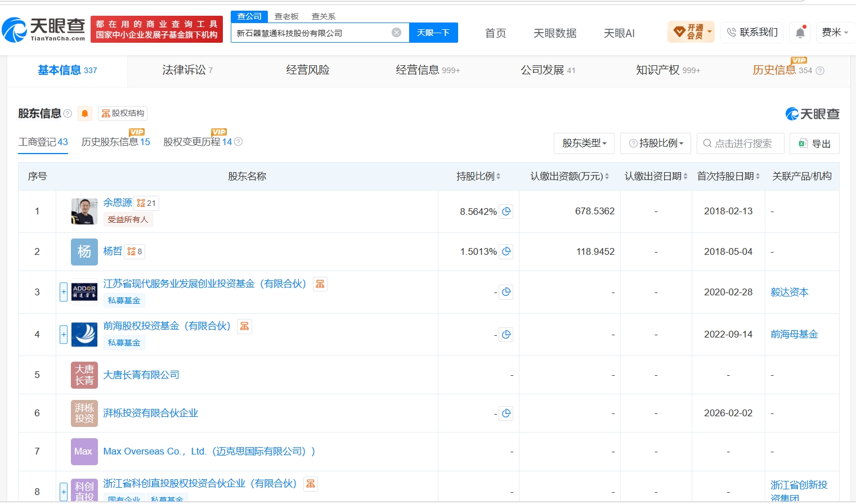Open the 余恩源 shareholder link
Viewport: 856px width, 504px height.
point(118,202)
